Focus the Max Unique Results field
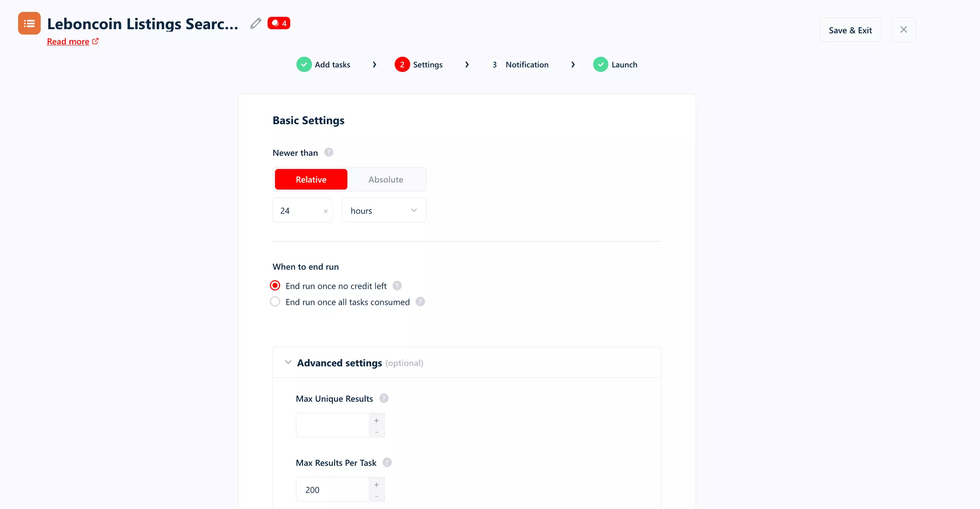Image resolution: width=980 pixels, height=509 pixels. [333, 425]
